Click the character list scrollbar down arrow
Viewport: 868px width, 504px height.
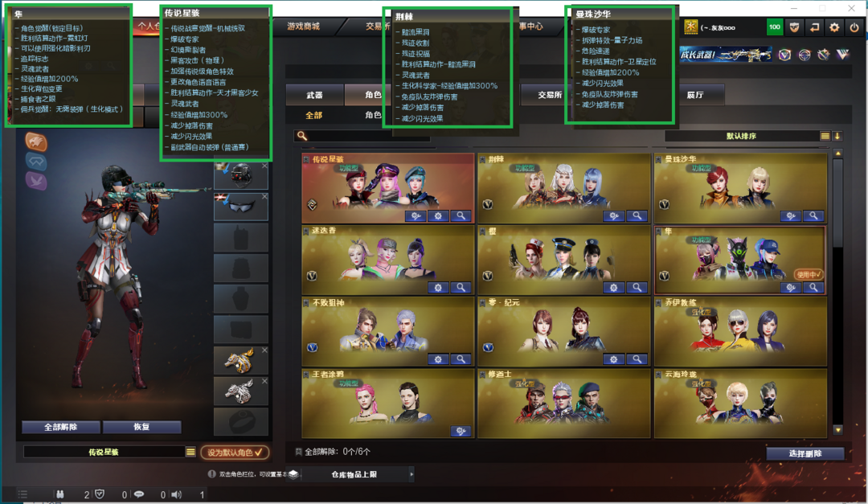(838, 430)
